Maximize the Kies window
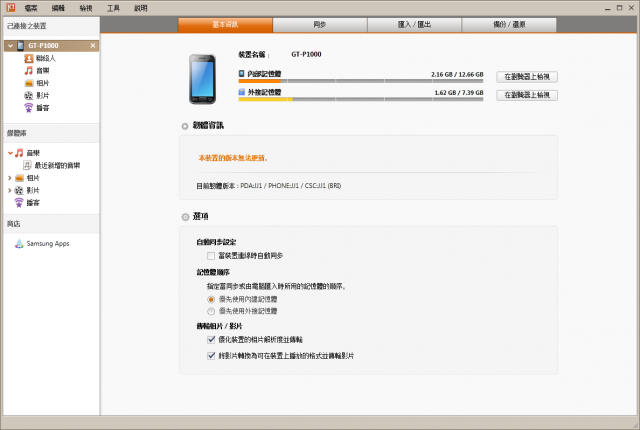The width and height of the screenshot is (640, 430). (x=619, y=8)
